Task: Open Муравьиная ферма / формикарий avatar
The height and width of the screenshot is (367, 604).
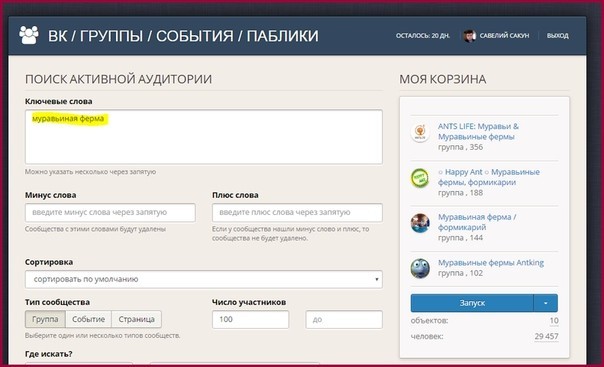Action: 420,223
